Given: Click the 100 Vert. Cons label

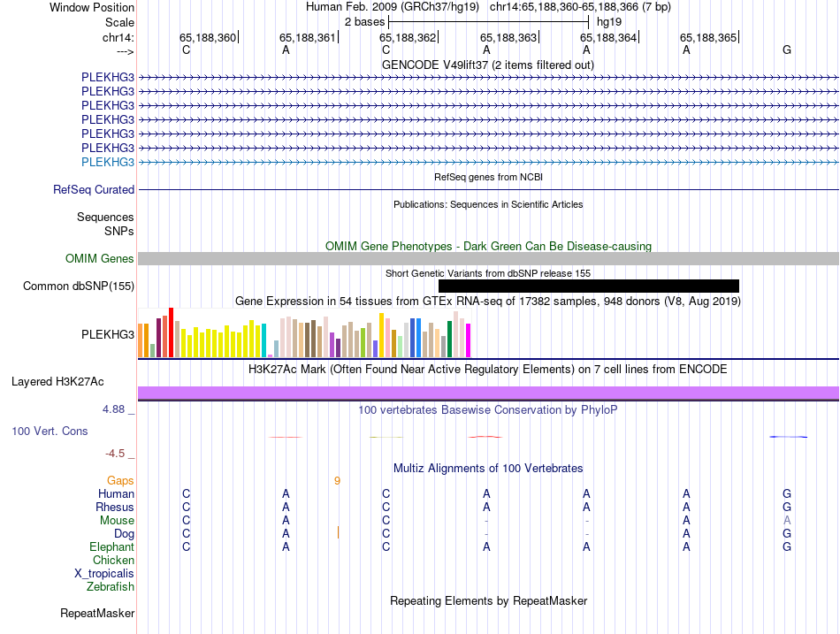Looking at the screenshot, I should coord(50,431).
